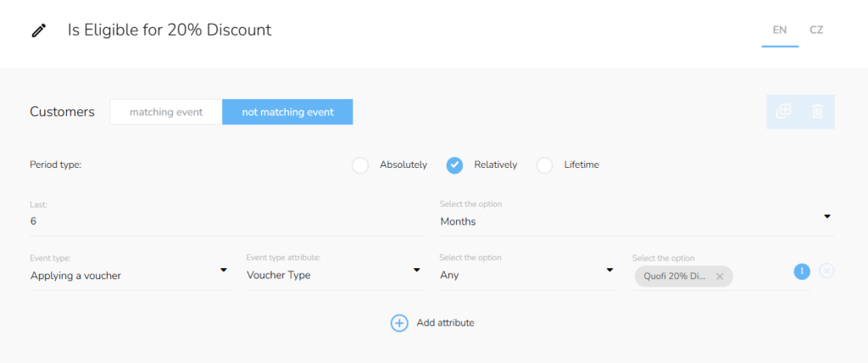Delete the condition using trash icon
868x363 pixels.
pyautogui.click(x=818, y=111)
